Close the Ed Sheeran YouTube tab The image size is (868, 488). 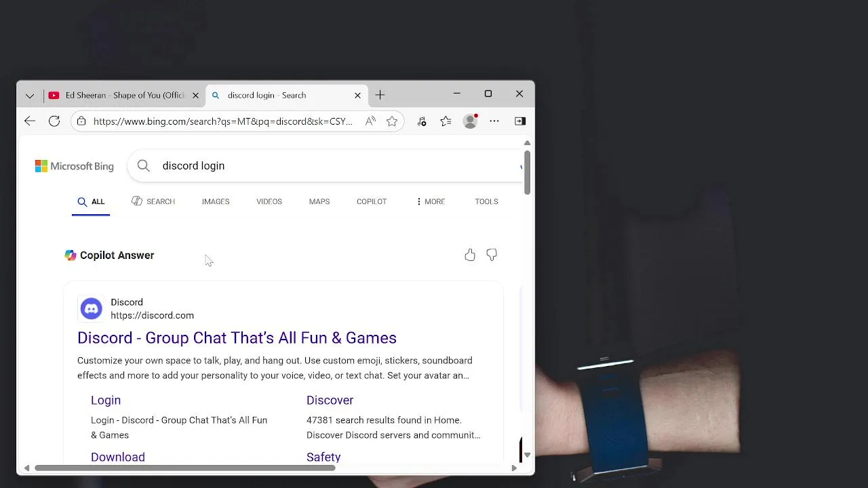click(x=195, y=96)
